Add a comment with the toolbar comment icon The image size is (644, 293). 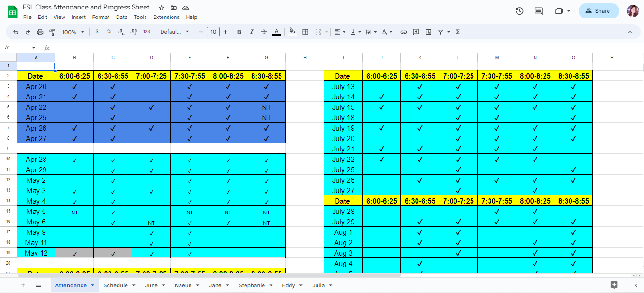point(416,32)
